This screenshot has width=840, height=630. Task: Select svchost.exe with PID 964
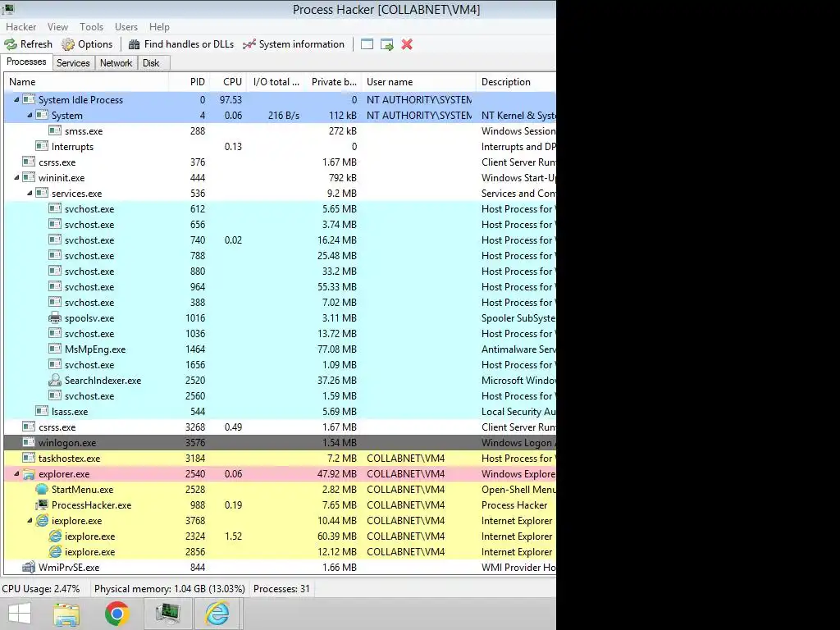click(x=281, y=286)
